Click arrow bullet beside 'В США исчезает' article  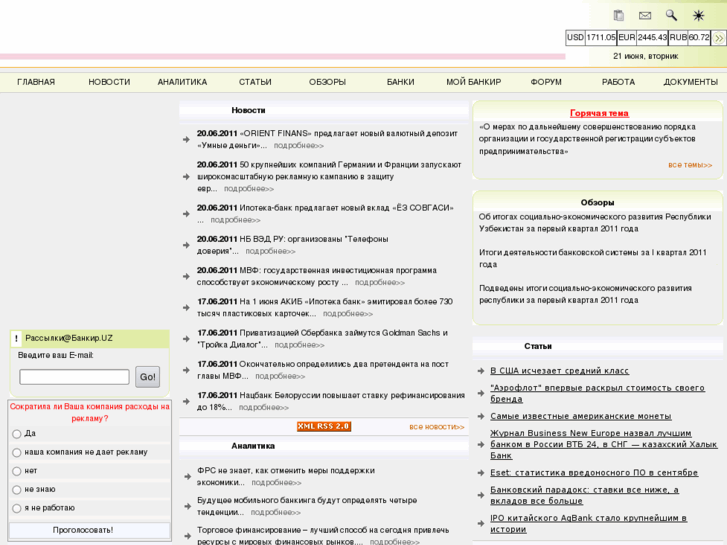[481, 371]
